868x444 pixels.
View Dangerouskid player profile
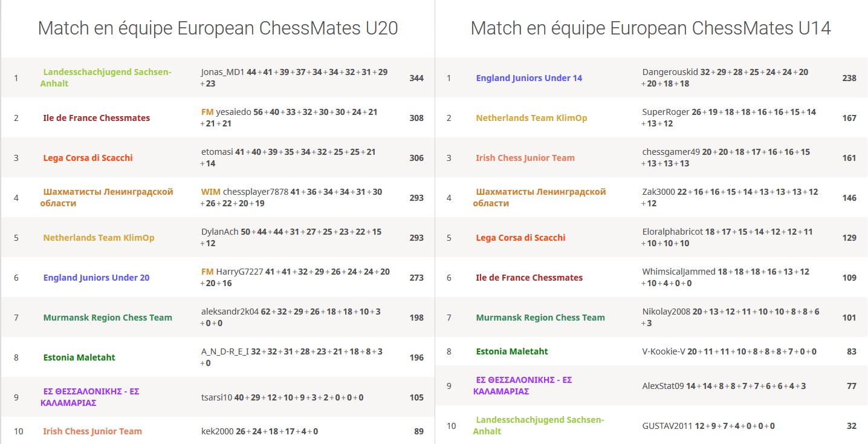tap(670, 72)
